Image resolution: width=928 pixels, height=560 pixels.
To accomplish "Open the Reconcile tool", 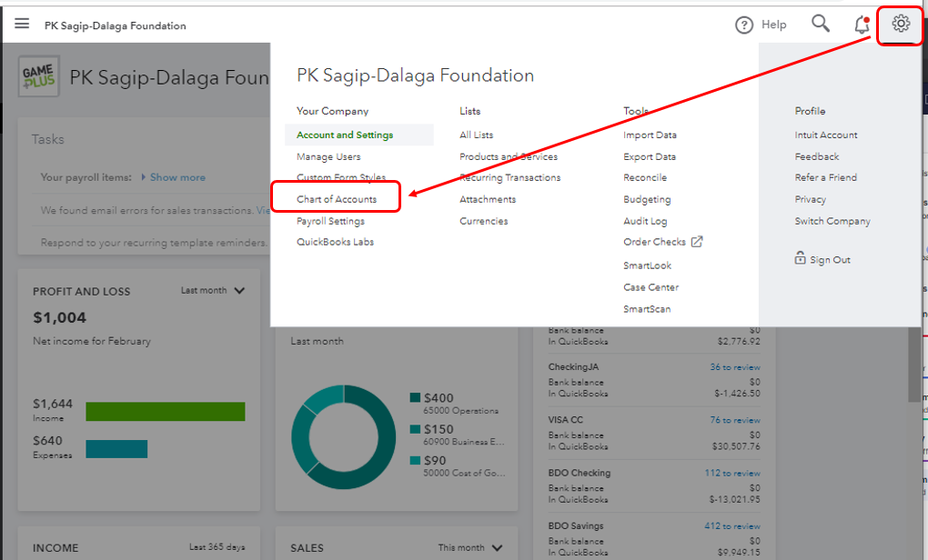I will pyautogui.click(x=644, y=177).
